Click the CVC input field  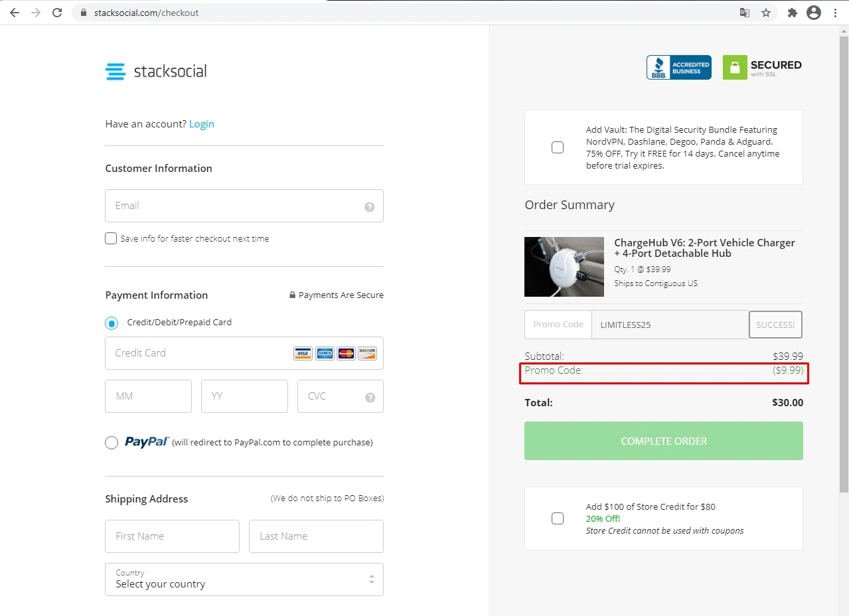pyautogui.click(x=341, y=396)
